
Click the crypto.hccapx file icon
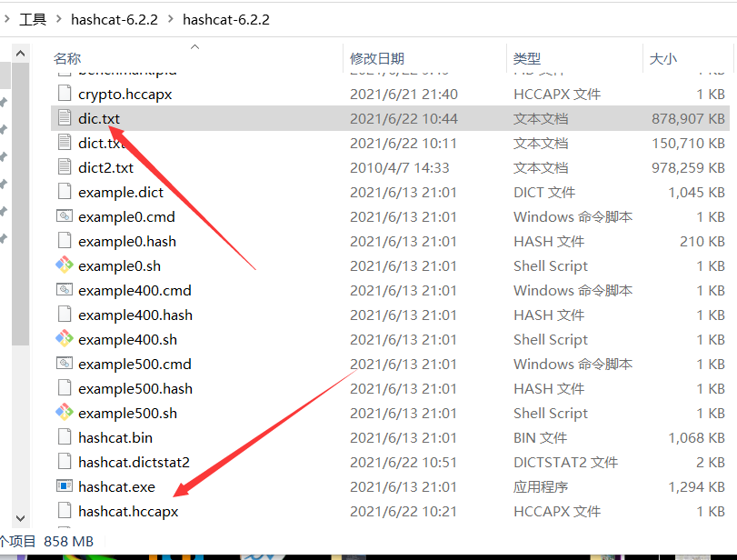click(x=65, y=94)
